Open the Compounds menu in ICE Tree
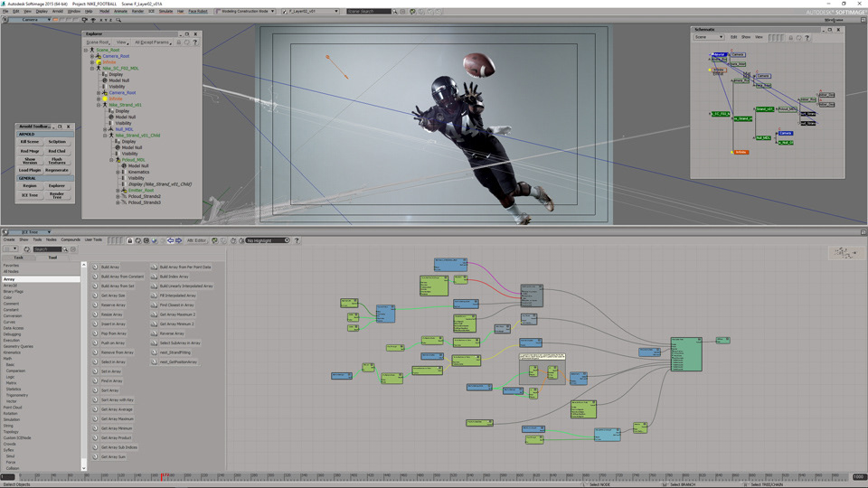Screen dimensions: 868x488 [x=71, y=240]
